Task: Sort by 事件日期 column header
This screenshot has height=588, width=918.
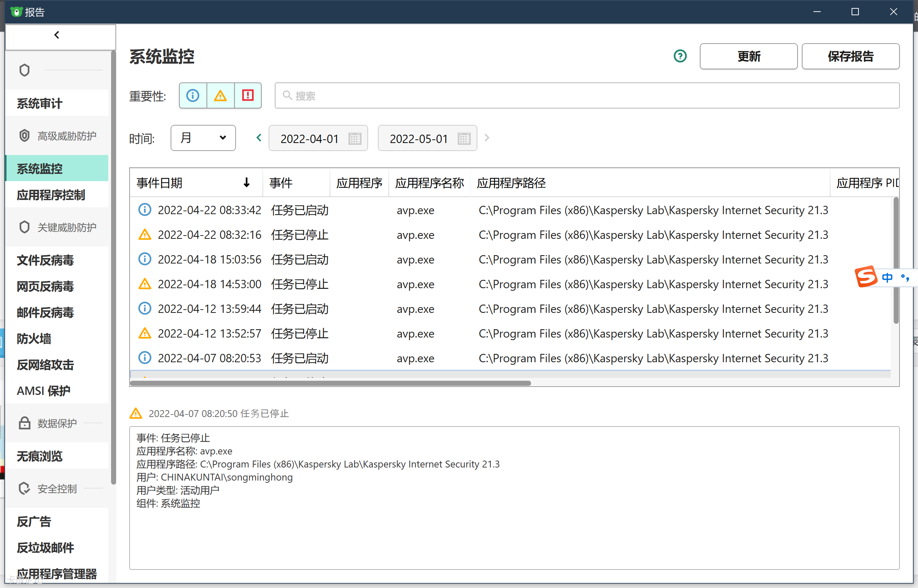Action: 196,183
